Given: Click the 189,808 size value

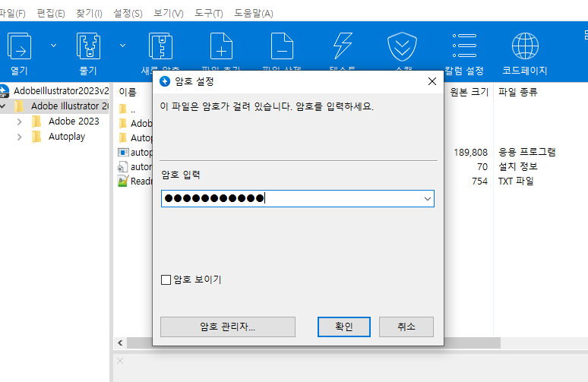Looking at the screenshot, I should [470, 153].
